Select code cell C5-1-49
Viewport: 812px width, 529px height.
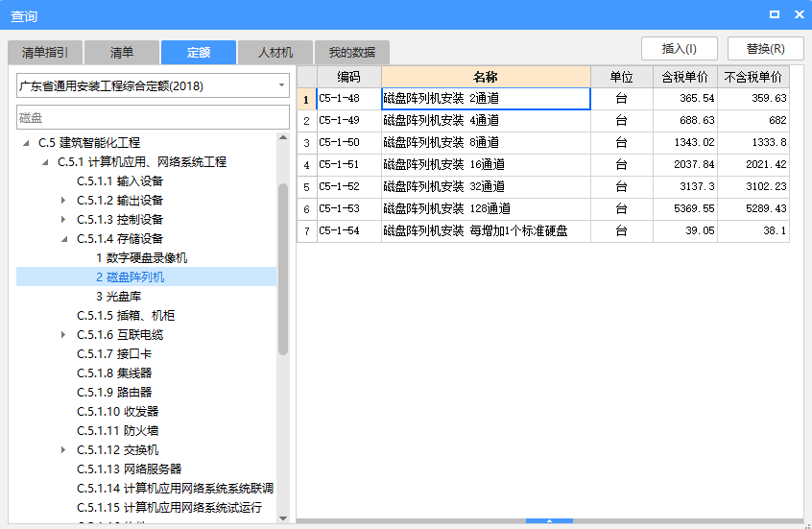349,121
